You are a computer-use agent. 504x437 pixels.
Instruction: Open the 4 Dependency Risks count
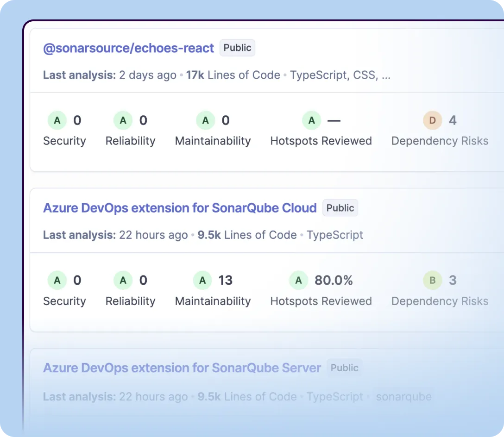453,121
